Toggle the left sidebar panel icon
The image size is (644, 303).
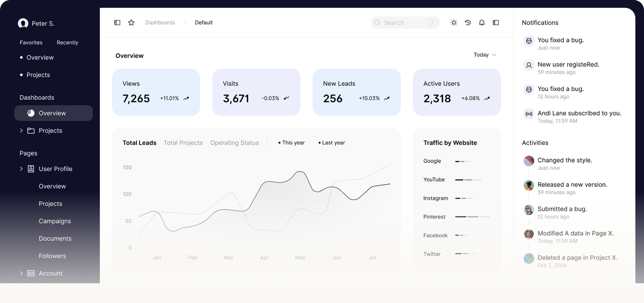117,23
